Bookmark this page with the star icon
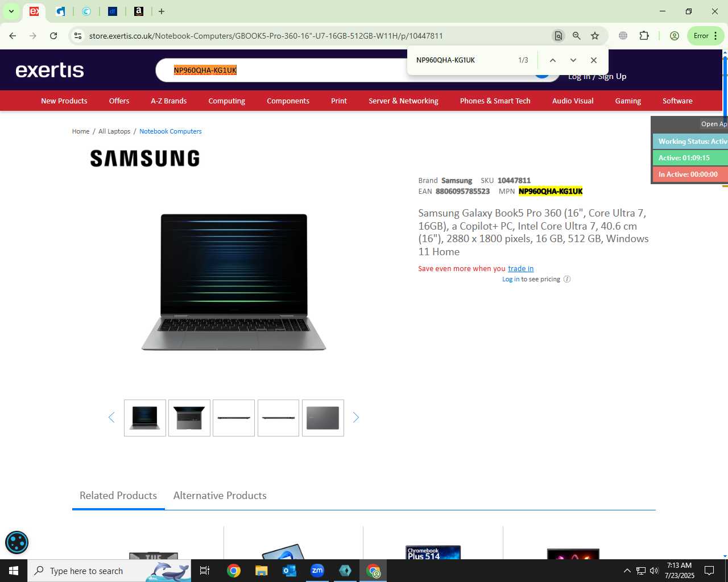Screen dimensions: 728x582 tap(595, 36)
